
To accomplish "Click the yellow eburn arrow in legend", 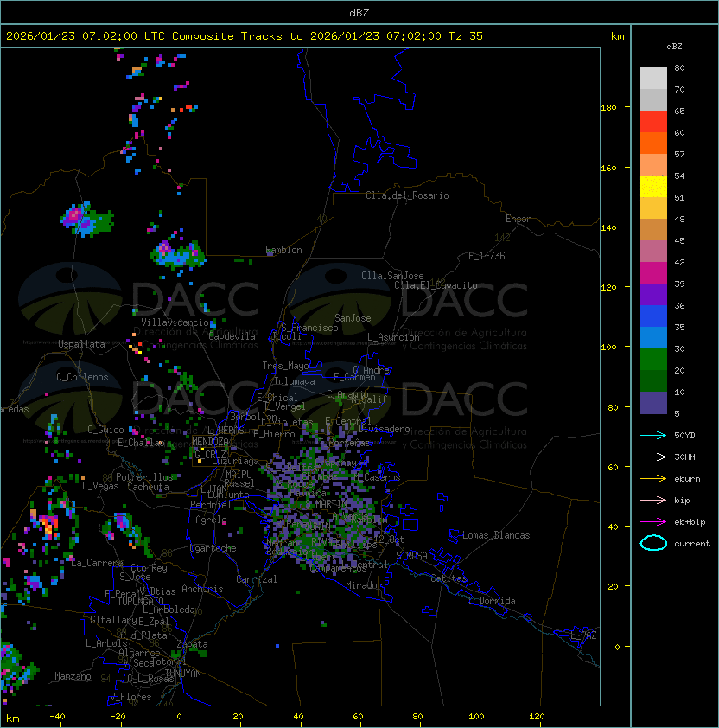I will click(x=653, y=479).
